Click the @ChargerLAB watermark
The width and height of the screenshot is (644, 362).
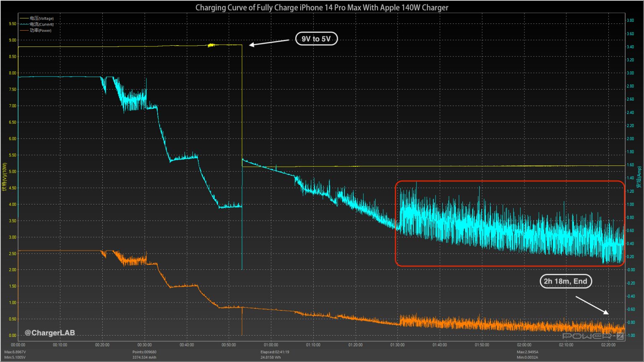click(x=49, y=333)
